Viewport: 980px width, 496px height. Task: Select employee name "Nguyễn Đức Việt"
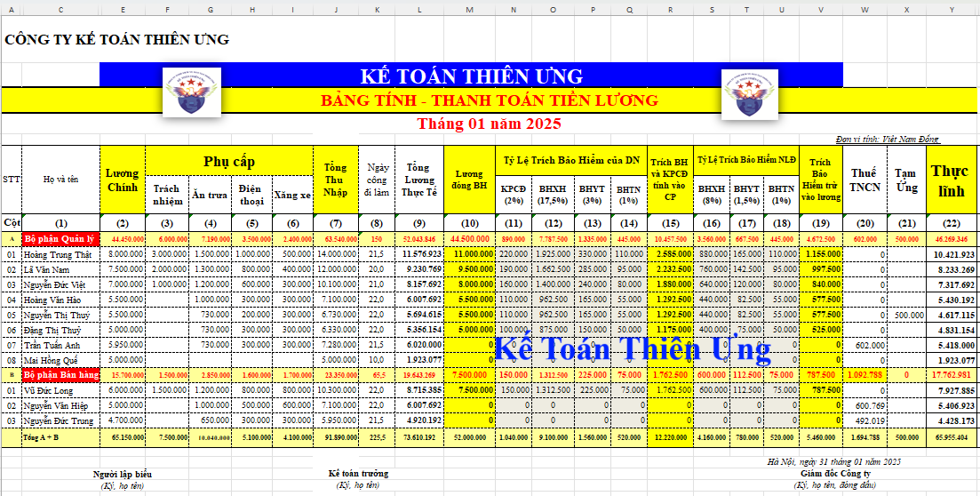point(60,284)
